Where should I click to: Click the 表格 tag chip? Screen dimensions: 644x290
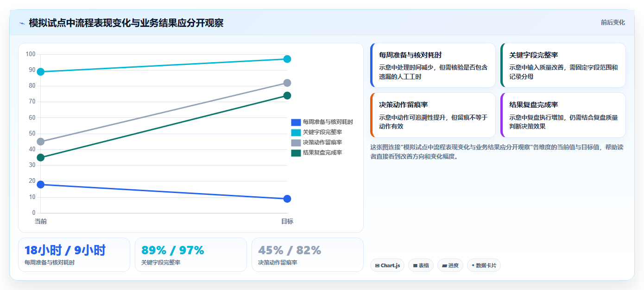pos(421,265)
